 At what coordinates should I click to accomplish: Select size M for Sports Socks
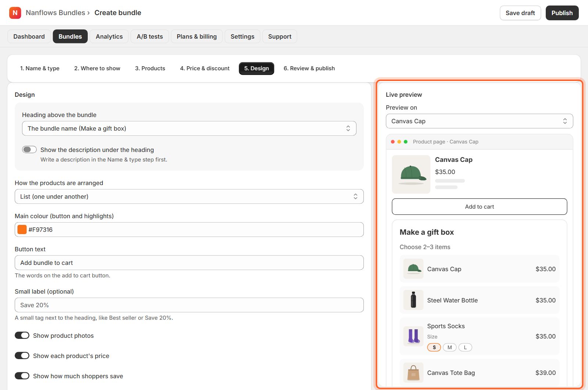tap(449, 347)
